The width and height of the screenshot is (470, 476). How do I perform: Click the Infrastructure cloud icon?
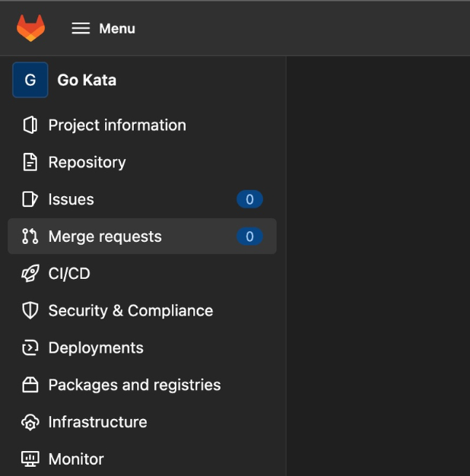30,422
